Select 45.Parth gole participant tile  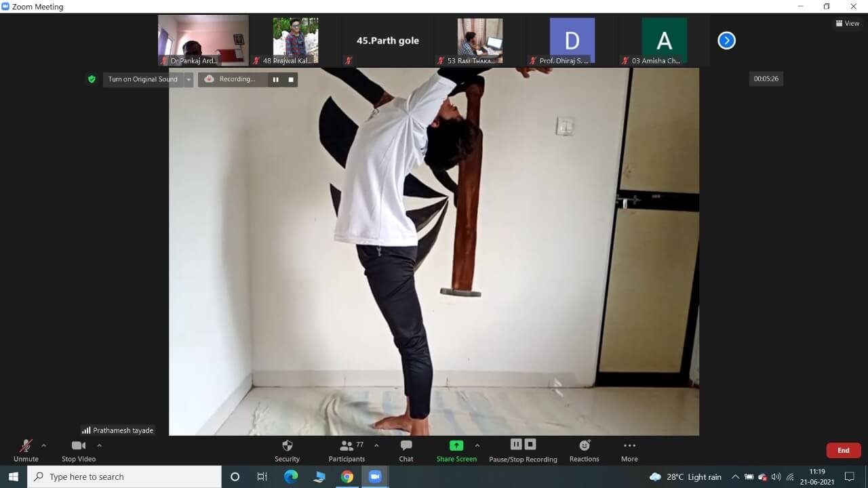[x=388, y=41]
